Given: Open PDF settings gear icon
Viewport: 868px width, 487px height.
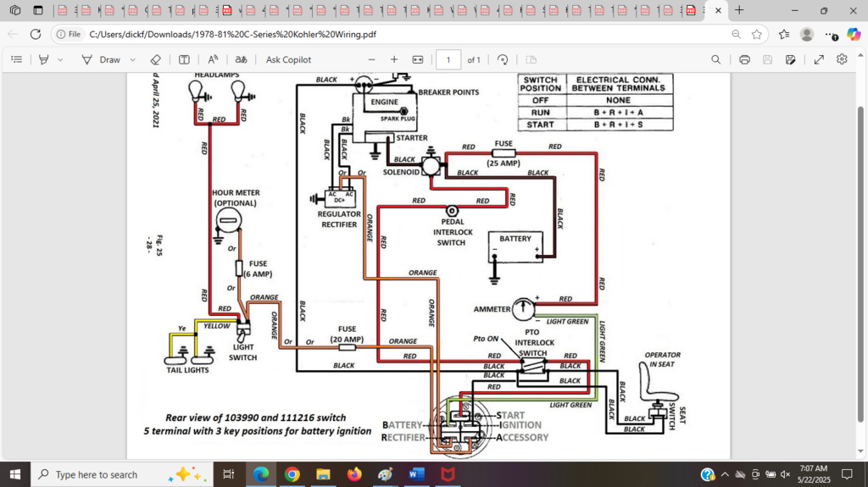Looking at the screenshot, I should pos(842,60).
